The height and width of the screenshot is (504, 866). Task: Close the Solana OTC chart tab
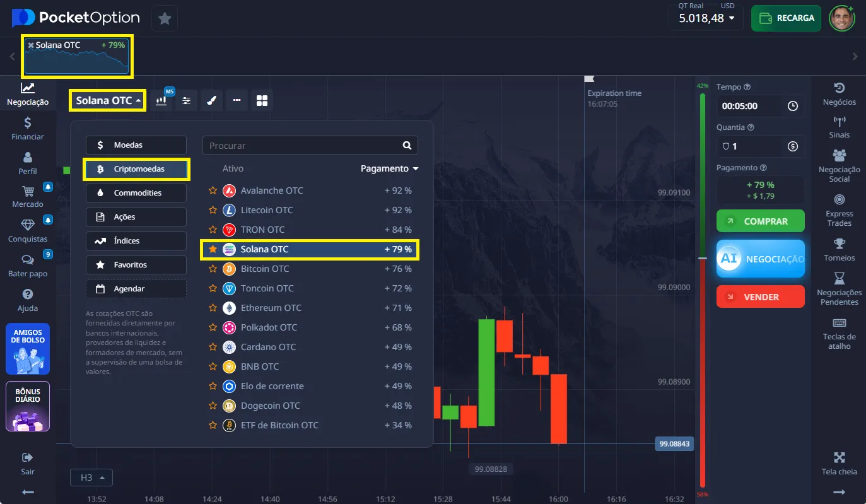click(x=30, y=45)
